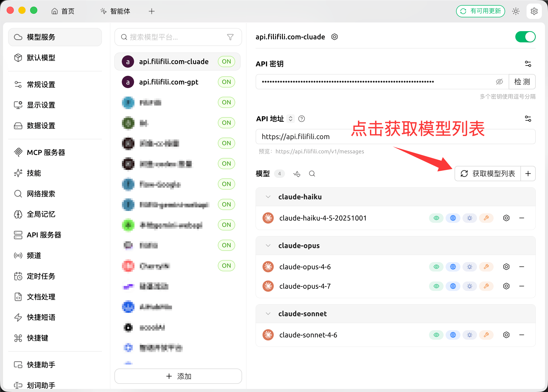Click the tool wrench badge on claude-haiku-4-5-20251001
The height and width of the screenshot is (392, 548).
click(x=486, y=218)
